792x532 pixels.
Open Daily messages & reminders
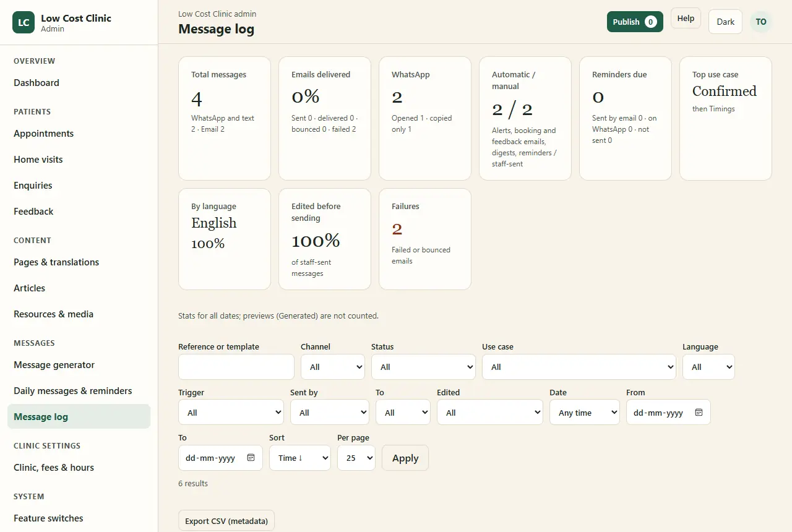(79, 391)
